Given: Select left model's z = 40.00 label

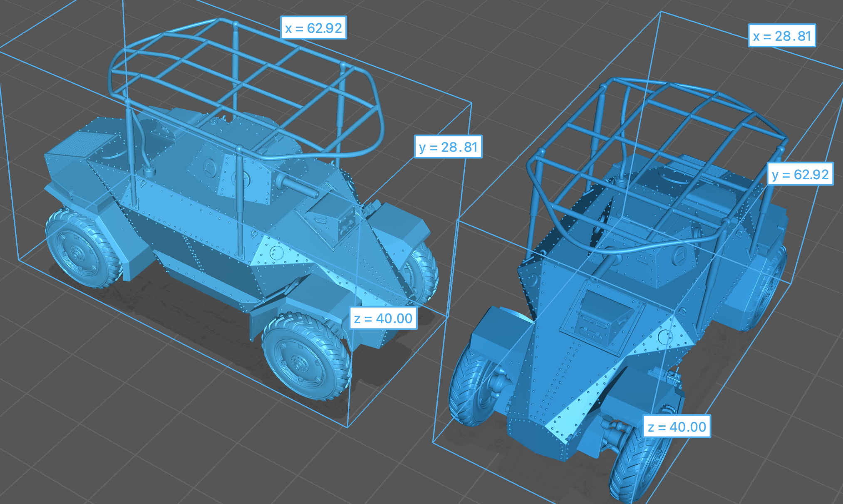Looking at the screenshot, I should [x=383, y=318].
